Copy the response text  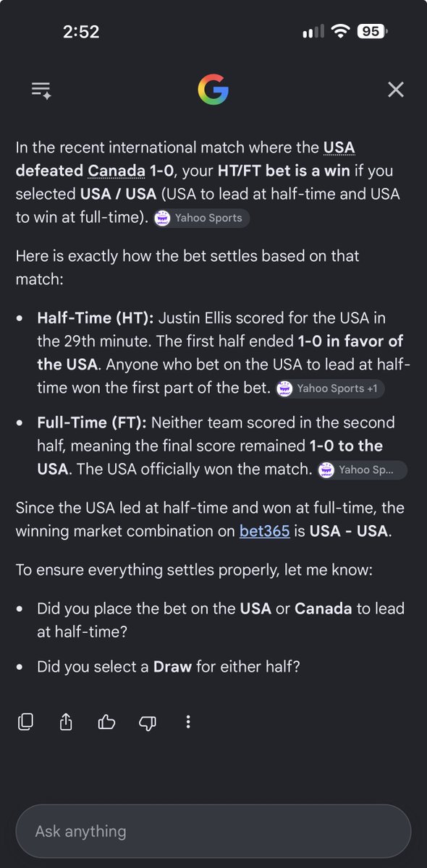(x=26, y=721)
